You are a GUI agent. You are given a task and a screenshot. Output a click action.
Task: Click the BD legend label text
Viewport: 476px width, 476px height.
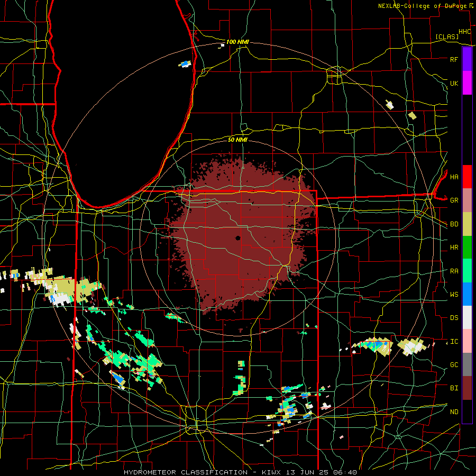454,224
